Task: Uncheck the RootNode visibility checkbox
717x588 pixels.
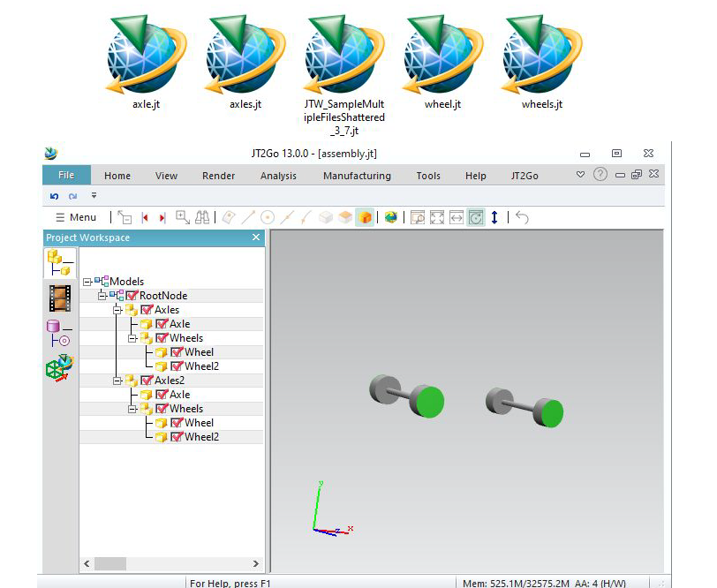Action: point(132,296)
